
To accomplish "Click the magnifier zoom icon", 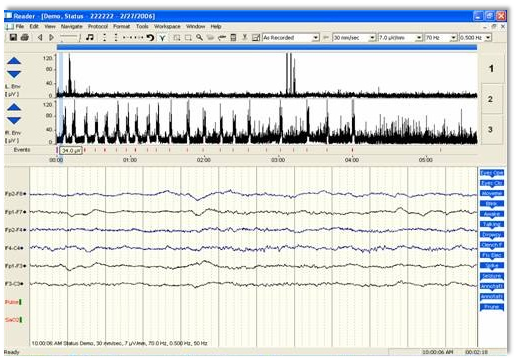I will [x=199, y=38].
